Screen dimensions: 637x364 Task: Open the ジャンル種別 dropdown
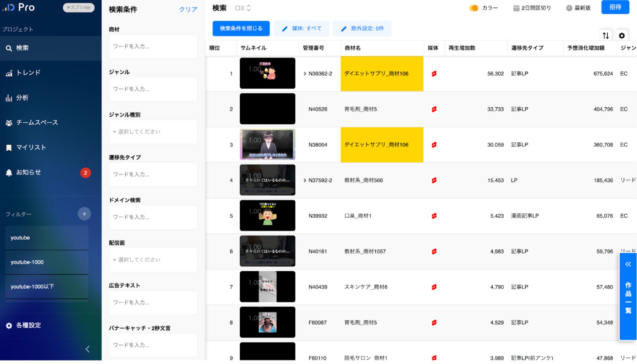tap(153, 132)
